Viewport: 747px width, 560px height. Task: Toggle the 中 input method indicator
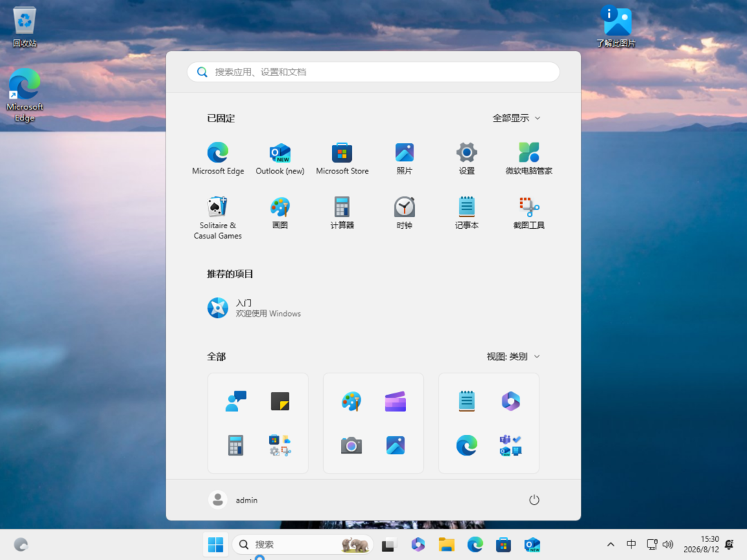click(631, 544)
